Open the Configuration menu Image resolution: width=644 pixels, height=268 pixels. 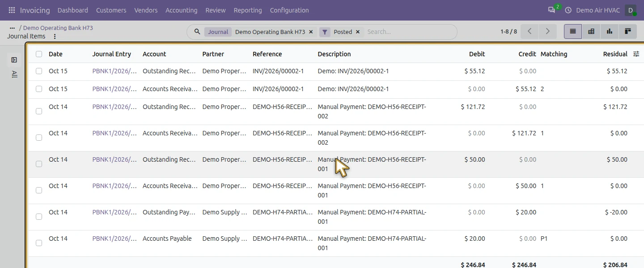point(289,10)
